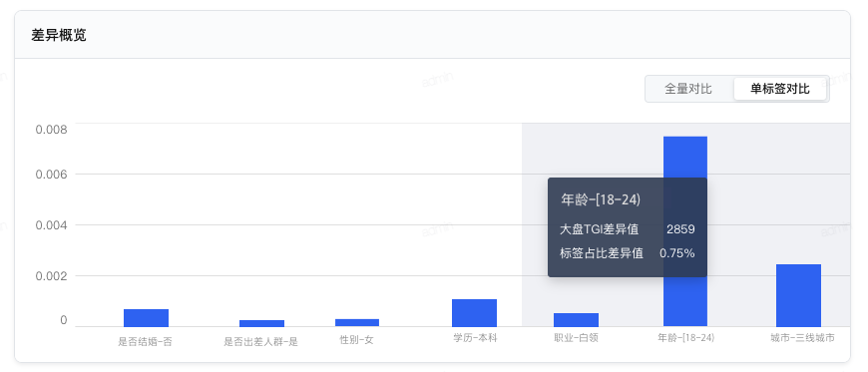Click the 学历-本科 bar
The width and height of the screenshot is (868, 372).
point(475,313)
